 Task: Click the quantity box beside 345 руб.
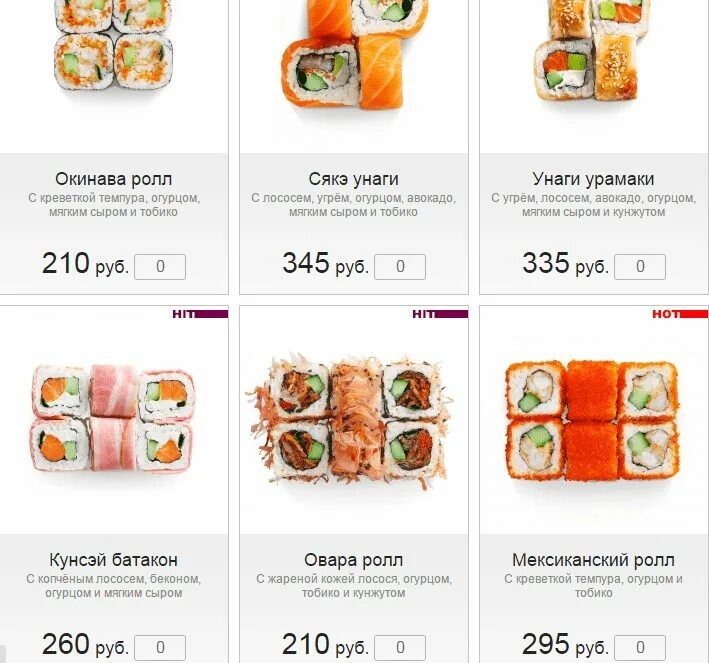coord(400,267)
